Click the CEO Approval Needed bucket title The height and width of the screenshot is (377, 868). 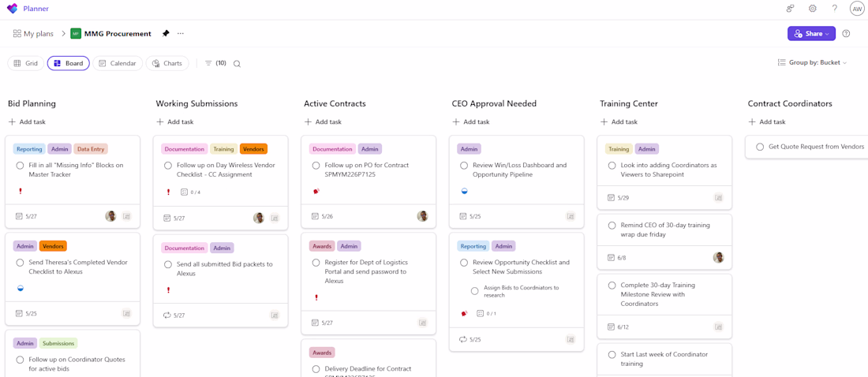point(494,103)
